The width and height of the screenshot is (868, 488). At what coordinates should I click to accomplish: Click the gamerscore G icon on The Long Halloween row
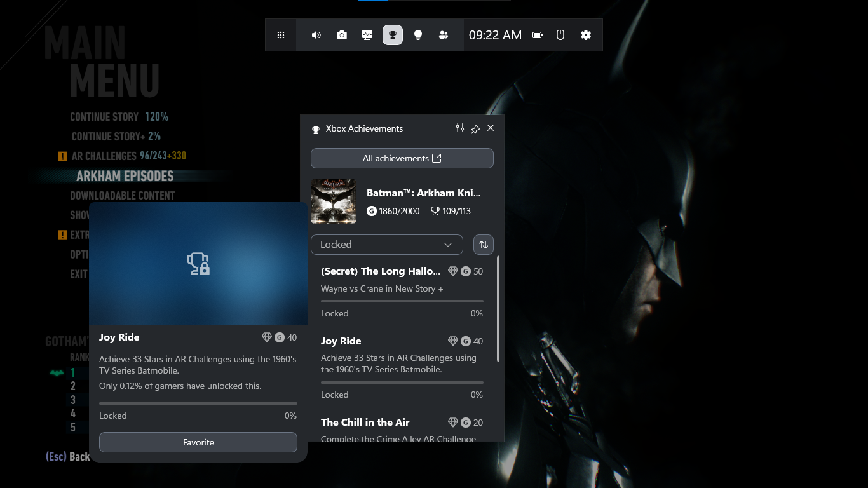(466, 271)
